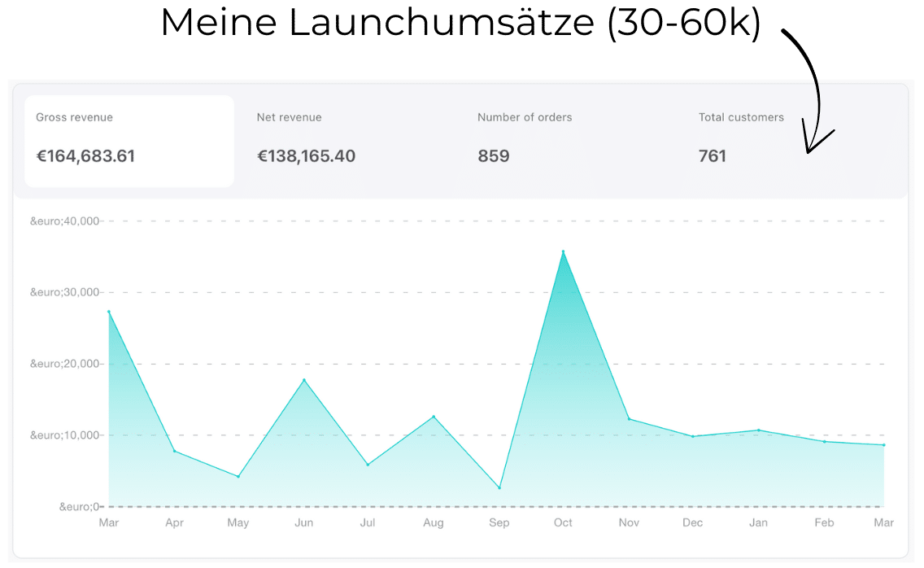
Task: Click the October peak data point
Action: (563, 251)
